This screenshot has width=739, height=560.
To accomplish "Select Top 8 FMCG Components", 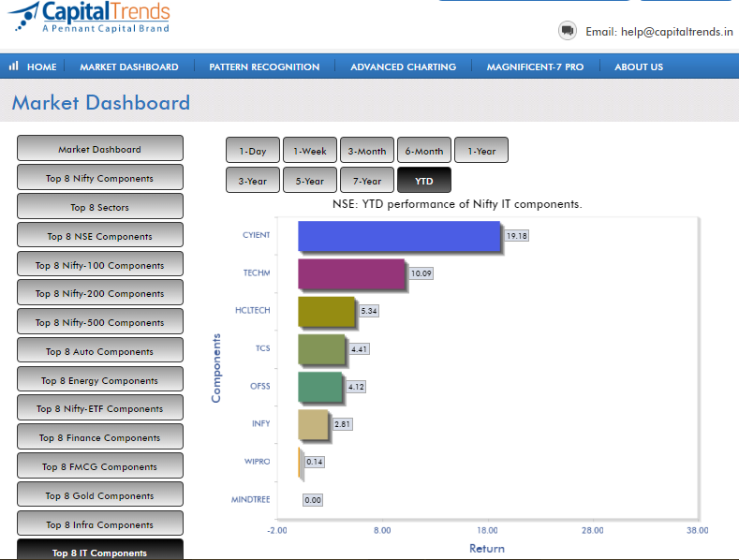I will point(100,466).
